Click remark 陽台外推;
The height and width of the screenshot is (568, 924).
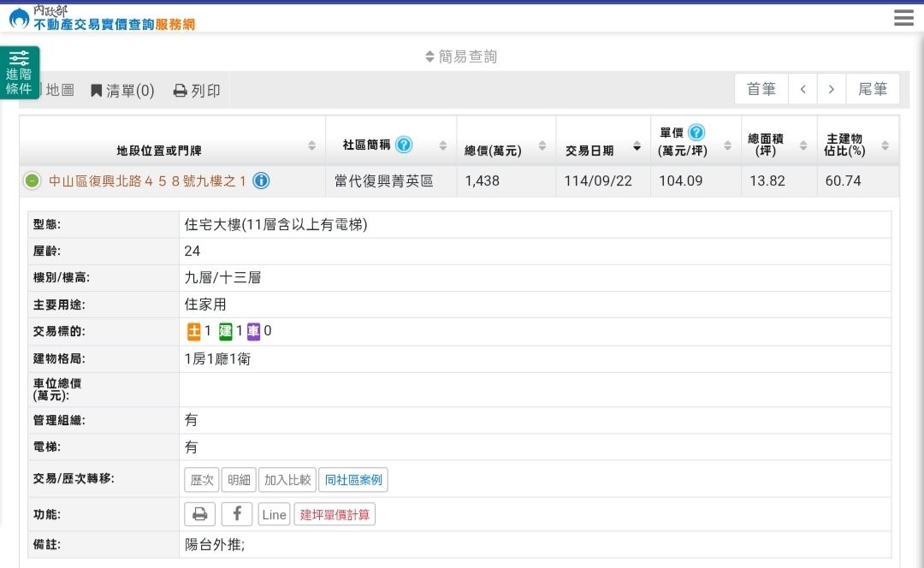(215, 544)
